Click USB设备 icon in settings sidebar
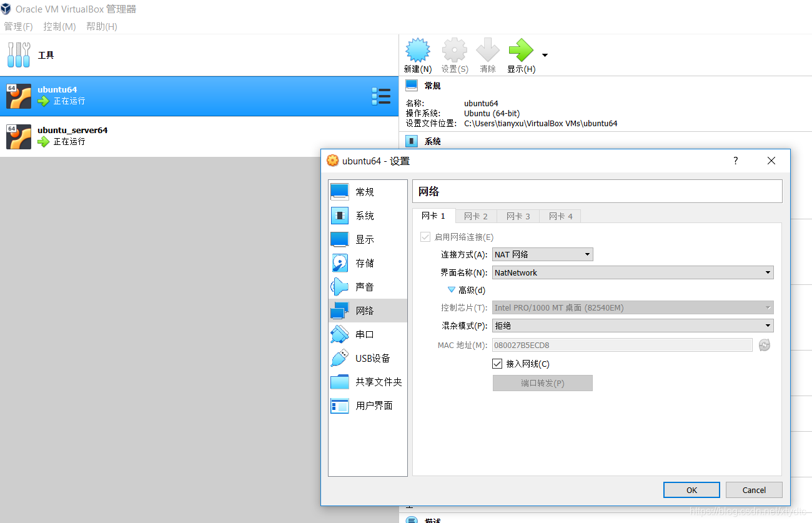This screenshot has width=812, height=523. [x=340, y=358]
